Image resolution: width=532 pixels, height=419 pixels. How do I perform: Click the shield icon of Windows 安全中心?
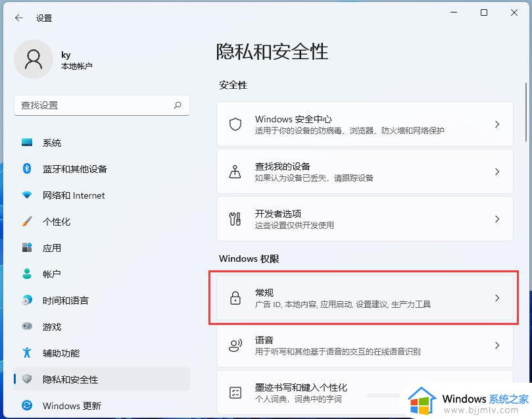coord(235,124)
